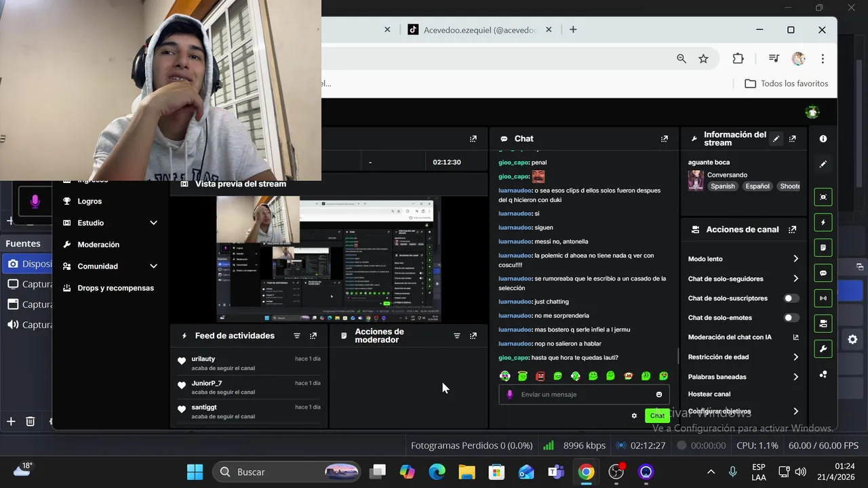
Task: Open a new Chrome tab
Action: coord(573,30)
